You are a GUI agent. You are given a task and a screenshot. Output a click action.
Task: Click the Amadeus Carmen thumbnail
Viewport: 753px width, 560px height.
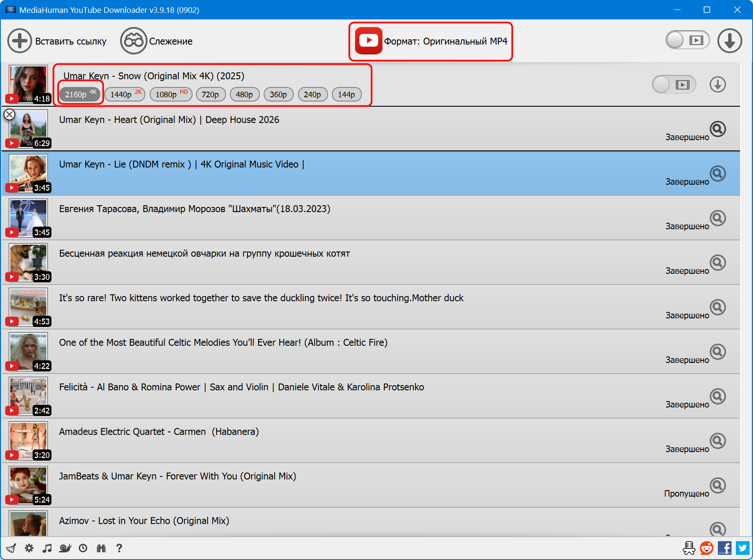click(x=28, y=441)
